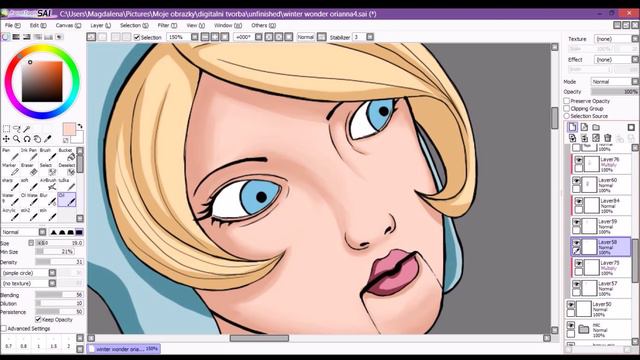640x360 pixels.
Task: Choose the Deselect brush tool
Action: tap(67, 170)
